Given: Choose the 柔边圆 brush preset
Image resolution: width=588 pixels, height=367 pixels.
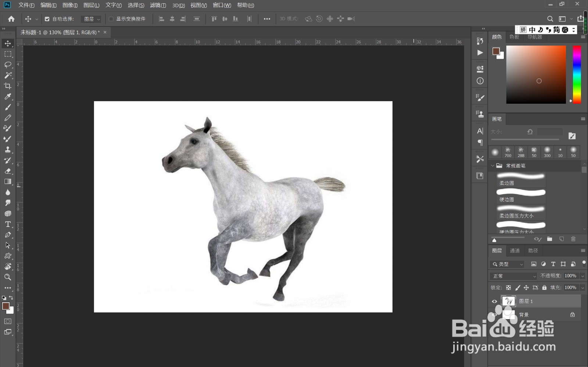Looking at the screenshot, I should click(521, 179).
